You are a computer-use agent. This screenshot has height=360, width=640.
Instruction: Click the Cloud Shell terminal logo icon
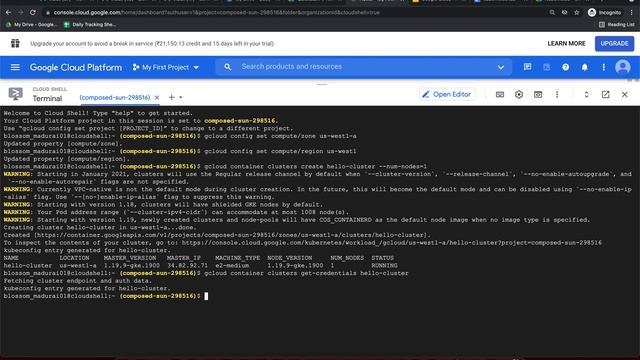click(16, 94)
